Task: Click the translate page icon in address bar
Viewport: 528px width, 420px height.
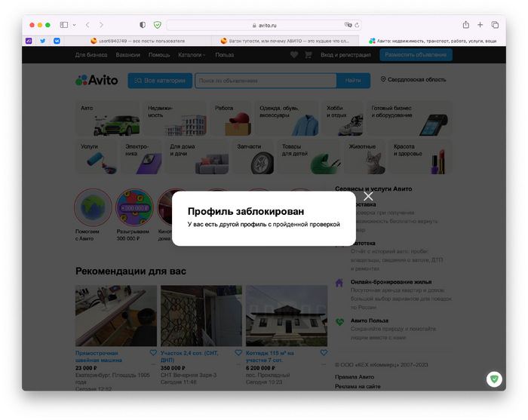Action: click(x=348, y=25)
